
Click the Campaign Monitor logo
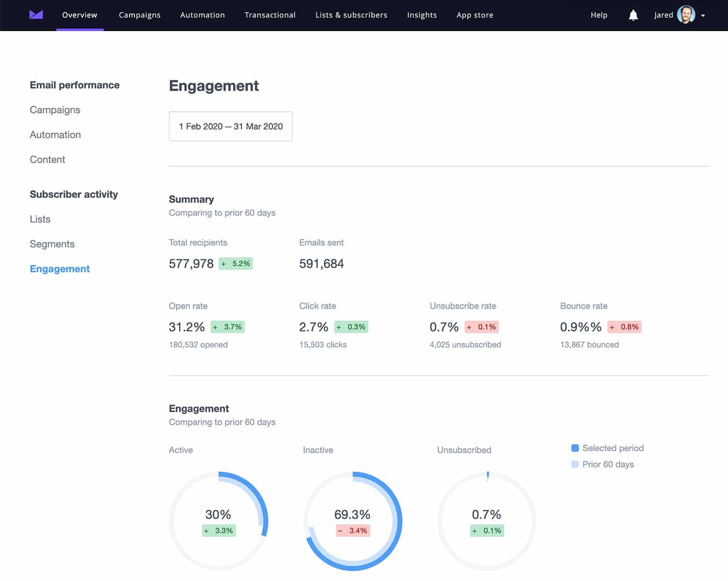click(x=36, y=15)
